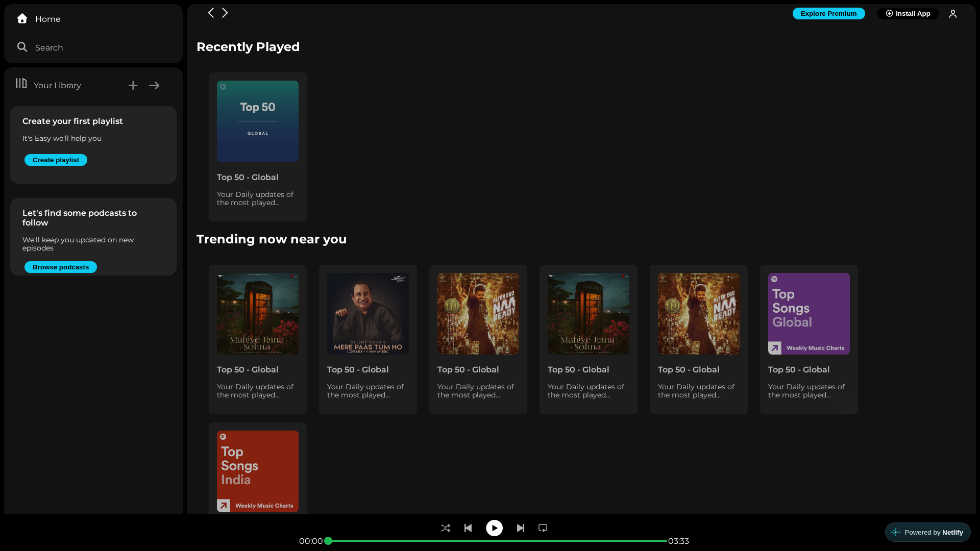Click the Home icon in sidebar
Image resolution: width=980 pixels, height=551 pixels.
[x=22, y=18]
